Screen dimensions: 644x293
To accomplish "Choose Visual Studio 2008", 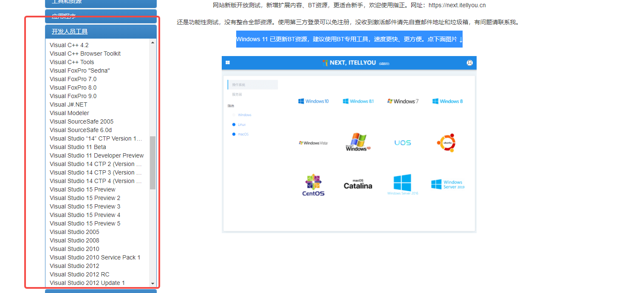I will pos(74,240).
